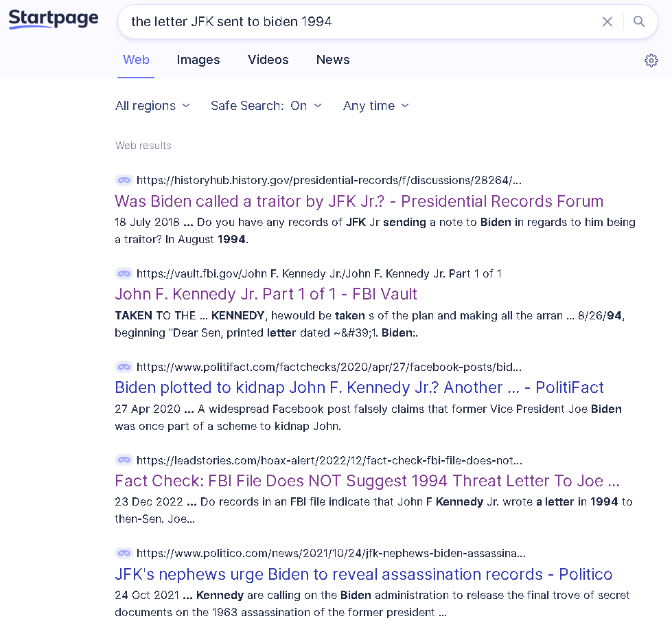Click the politico.com news URL text
672x634 pixels.
(x=331, y=554)
